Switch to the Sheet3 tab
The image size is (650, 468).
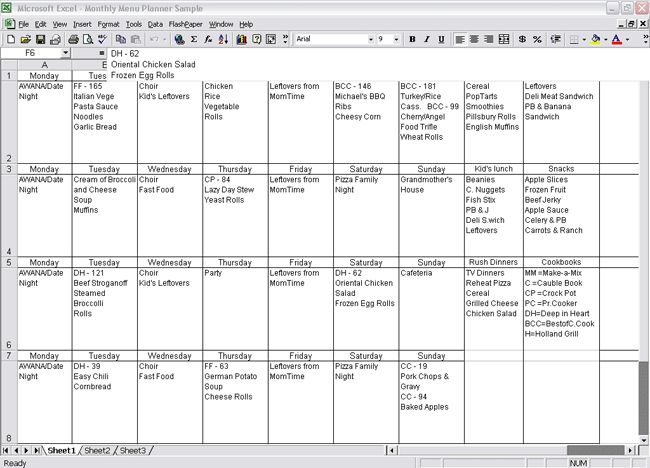pyautogui.click(x=133, y=451)
